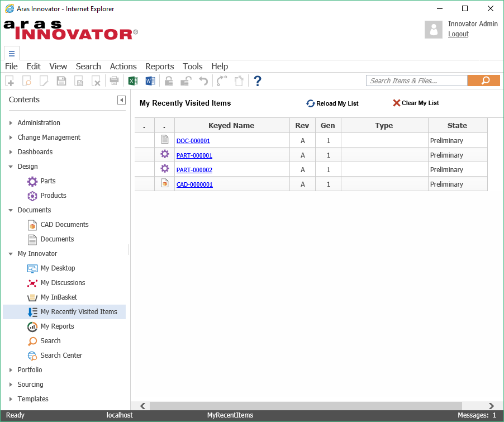504x422 pixels.
Task: Export to Excel using toolbar icon
Action: pyautogui.click(x=133, y=80)
